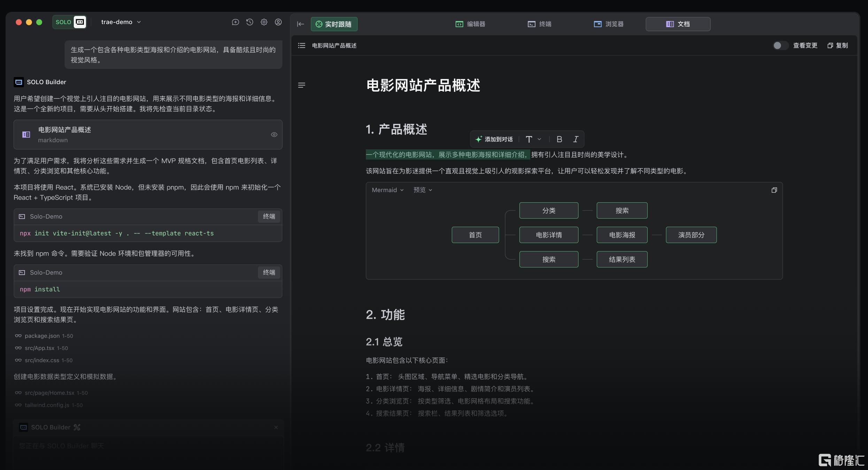868x470 pixels.
Task: Click the 复制 button at top right
Action: (x=838, y=45)
